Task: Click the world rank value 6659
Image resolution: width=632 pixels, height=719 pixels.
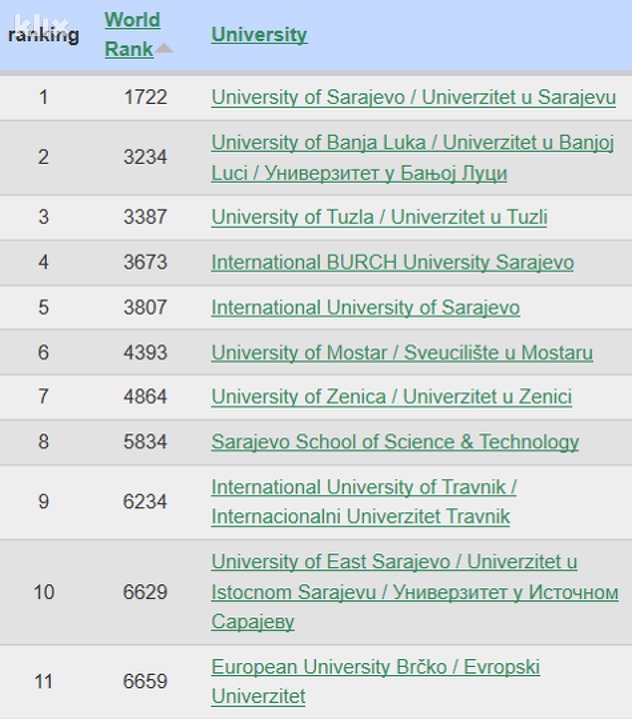Action: coord(145,682)
